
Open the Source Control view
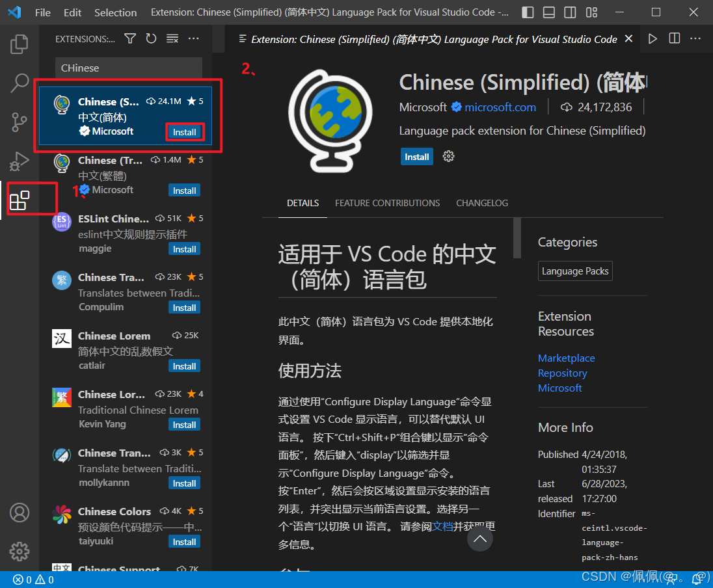coord(19,122)
